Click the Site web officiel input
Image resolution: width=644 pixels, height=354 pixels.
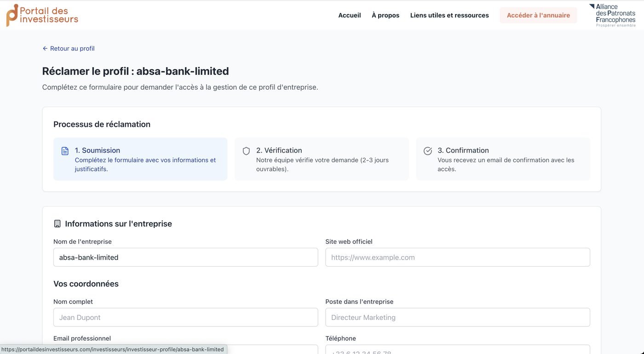pos(457,257)
